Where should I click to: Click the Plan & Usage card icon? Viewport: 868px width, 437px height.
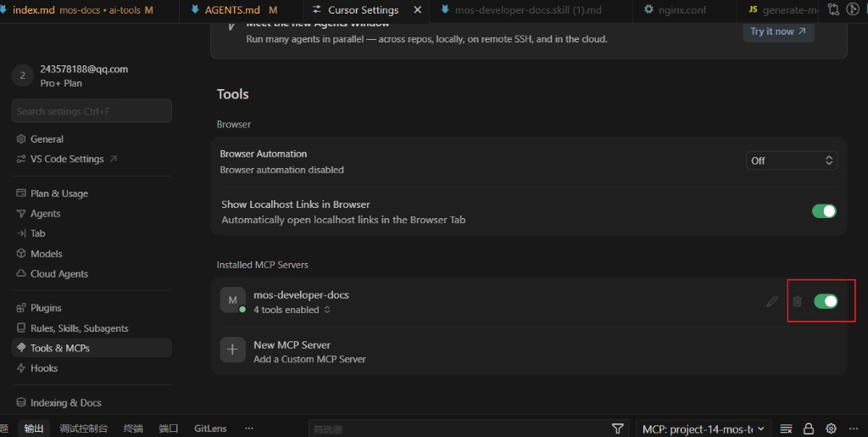[21, 193]
